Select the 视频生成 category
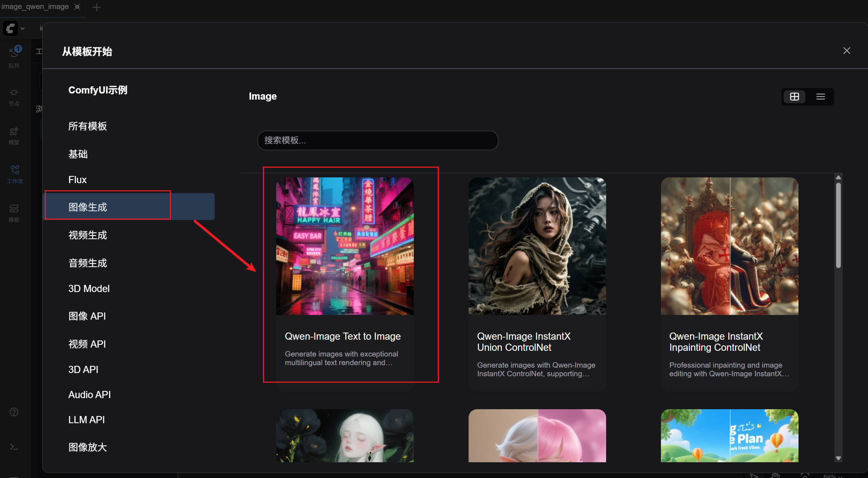 point(88,235)
